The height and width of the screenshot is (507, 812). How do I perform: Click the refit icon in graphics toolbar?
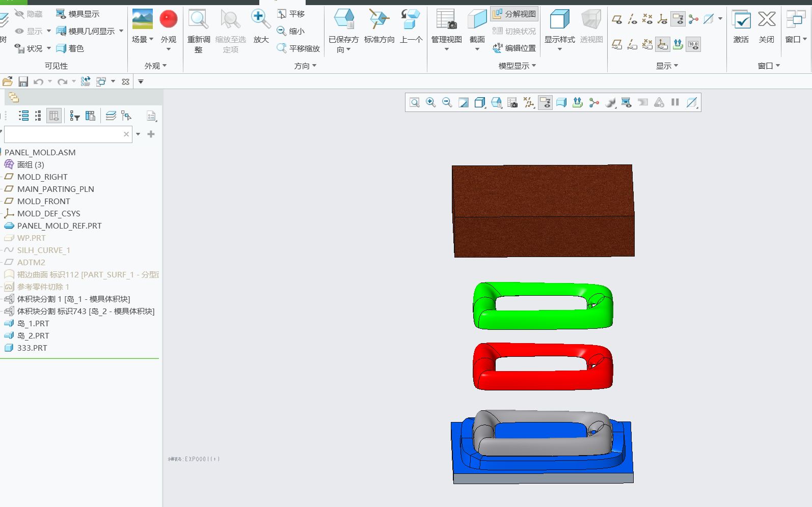415,103
